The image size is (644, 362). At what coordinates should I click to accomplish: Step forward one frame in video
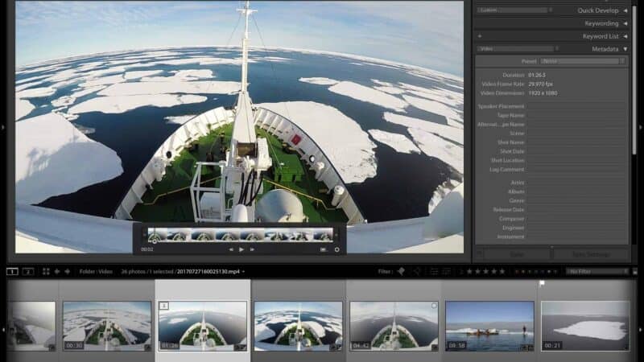coord(252,249)
